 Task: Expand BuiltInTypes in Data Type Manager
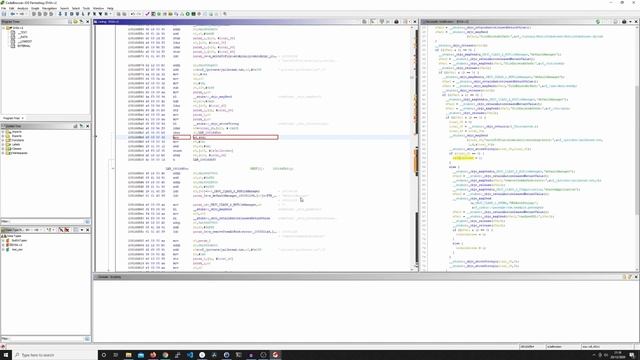point(3,240)
